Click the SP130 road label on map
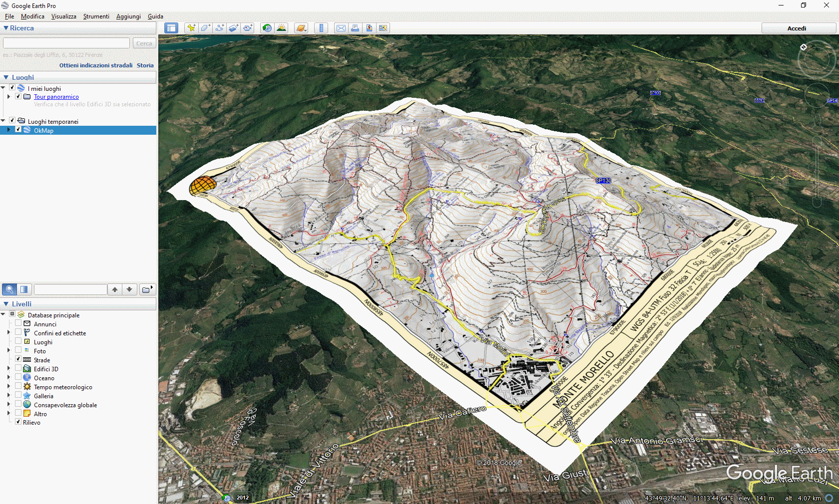This screenshot has width=839, height=504. point(603,181)
